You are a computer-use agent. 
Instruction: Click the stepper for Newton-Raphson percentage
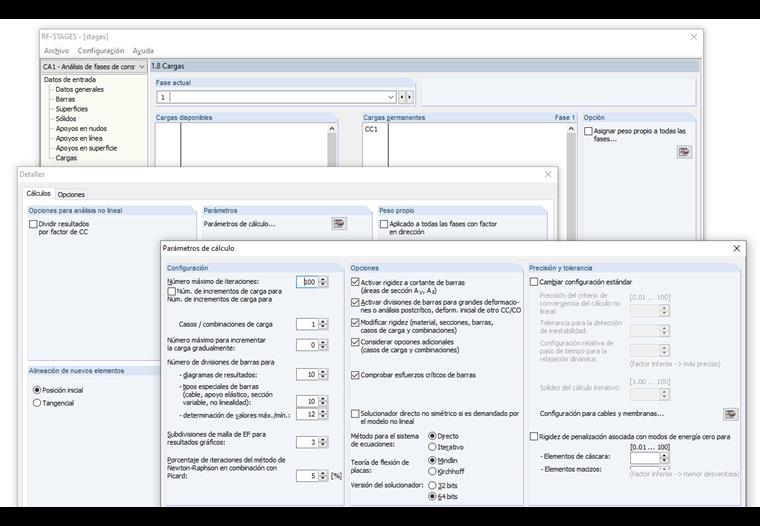tap(323, 476)
